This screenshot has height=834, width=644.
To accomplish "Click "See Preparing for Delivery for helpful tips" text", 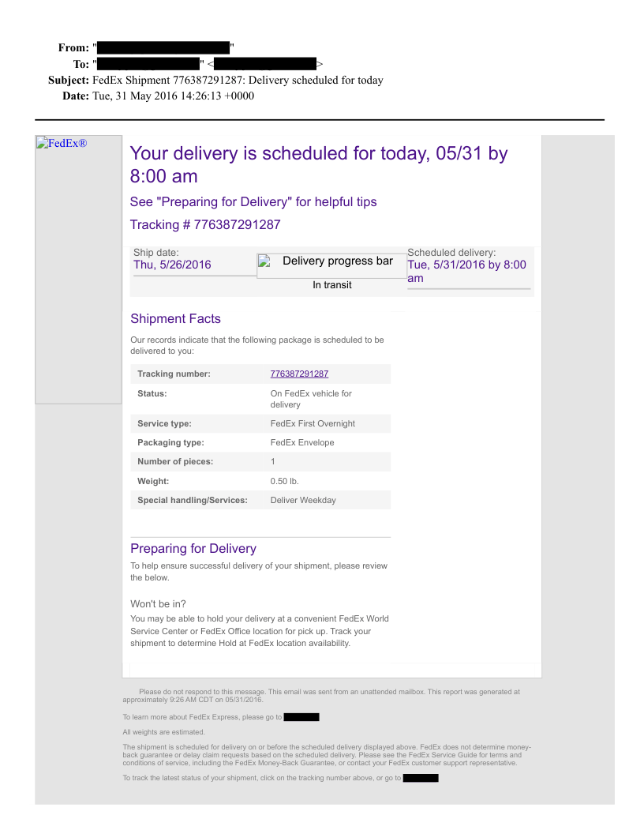I will click(x=253, y=202).
